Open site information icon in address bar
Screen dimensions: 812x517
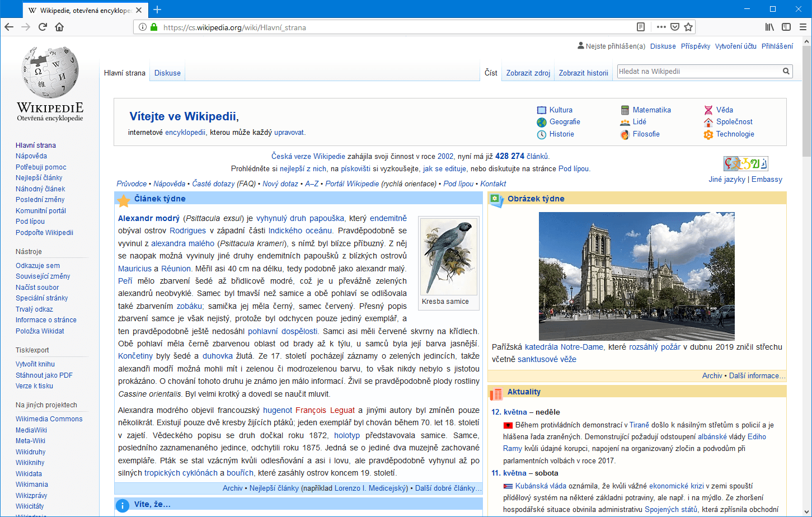click(143, 27)
